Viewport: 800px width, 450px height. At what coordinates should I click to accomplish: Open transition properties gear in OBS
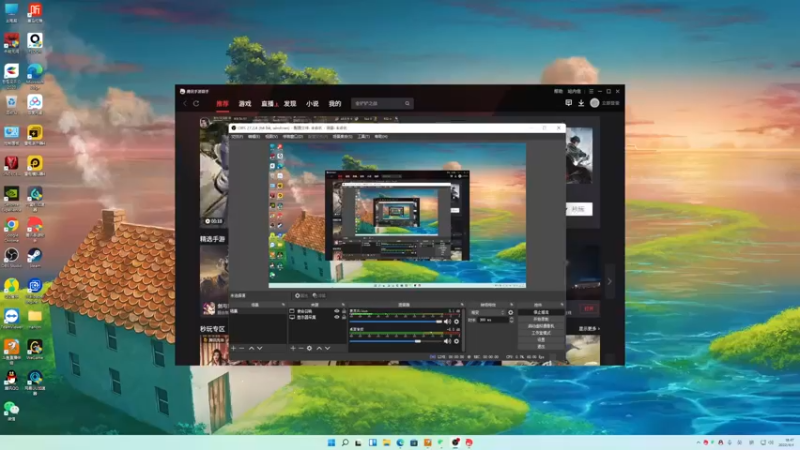click(511, 312)
